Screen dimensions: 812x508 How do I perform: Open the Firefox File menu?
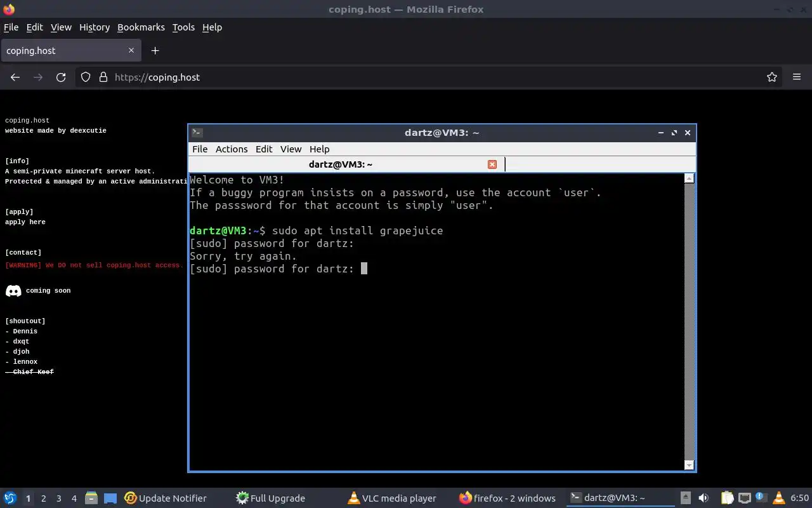pos(11,27)
